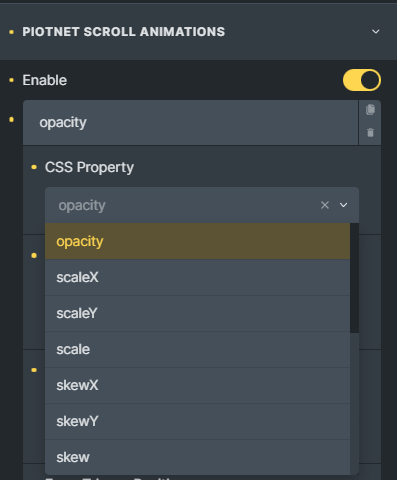The width and height of the screenshot is (397, 480).
Task: Click the Piotnet Scroll Animations heading
Action: point(124,32)
